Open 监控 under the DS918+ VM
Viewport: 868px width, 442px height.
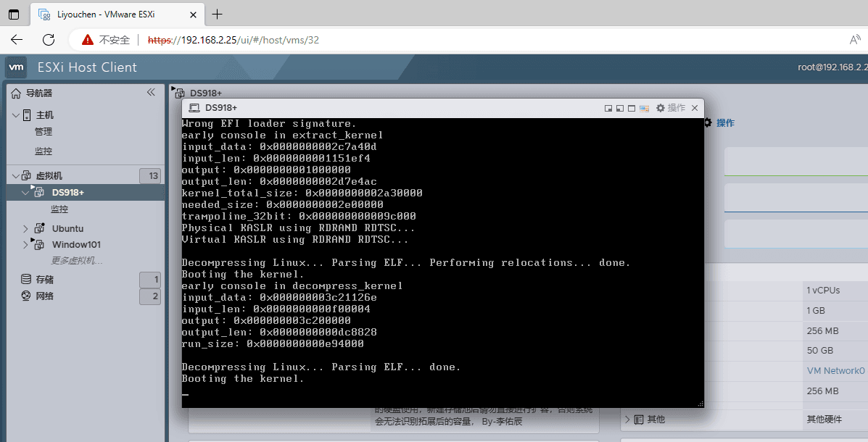coord(59,209)
